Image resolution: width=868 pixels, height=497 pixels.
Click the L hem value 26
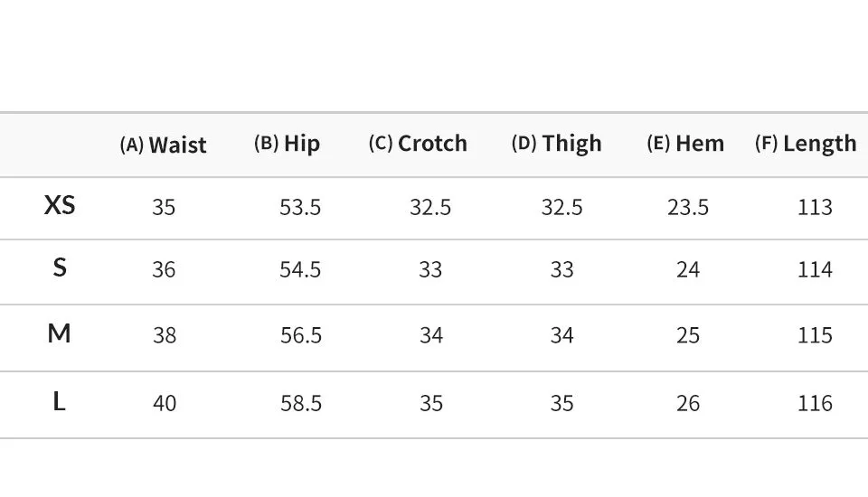pos(688,403)
